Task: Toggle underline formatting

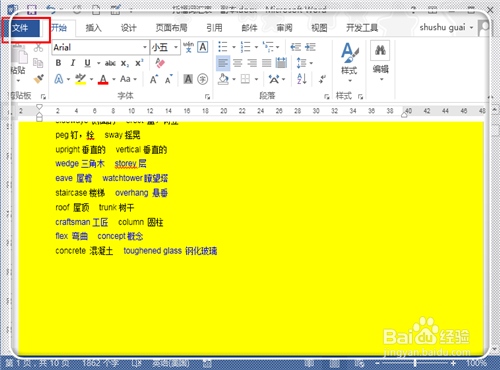Action: tap(87, 63)
